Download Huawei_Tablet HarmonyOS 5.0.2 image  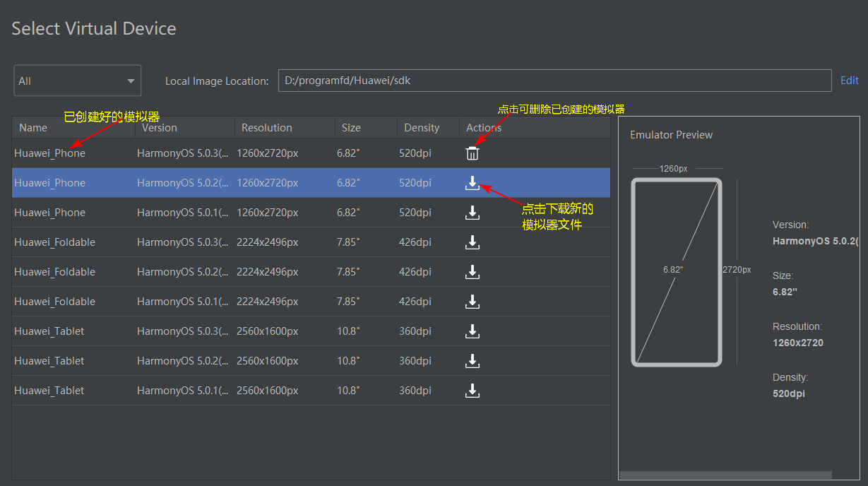[472, 361]
